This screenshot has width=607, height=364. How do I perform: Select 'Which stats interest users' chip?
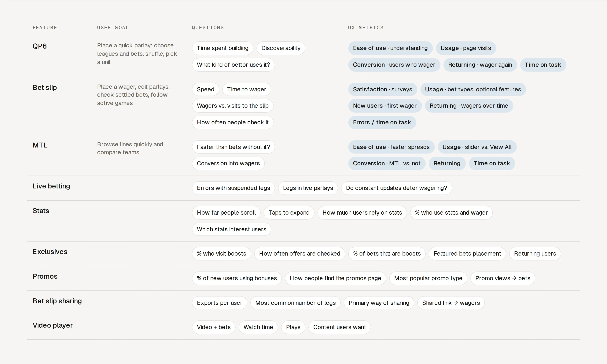point(231,229)
